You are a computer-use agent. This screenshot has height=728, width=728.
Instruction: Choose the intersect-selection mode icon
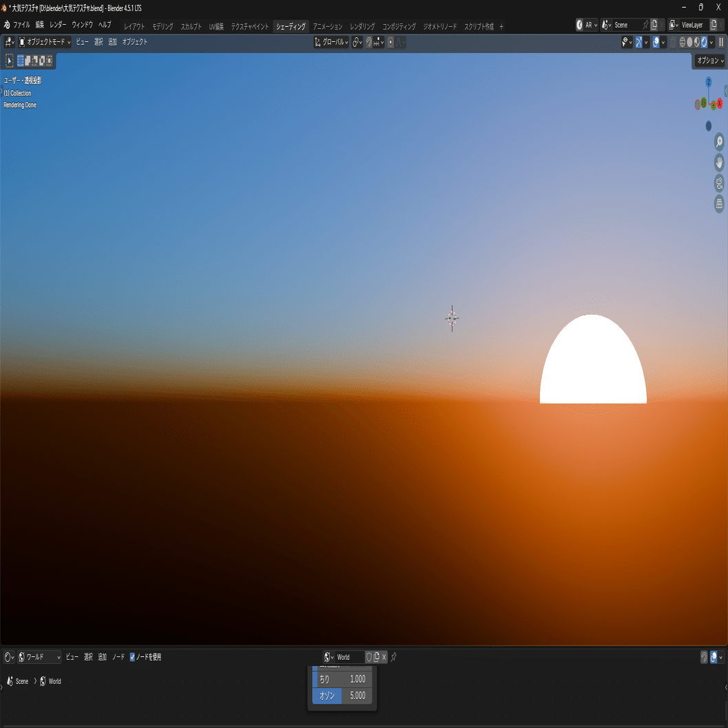(x=49, y=61)
